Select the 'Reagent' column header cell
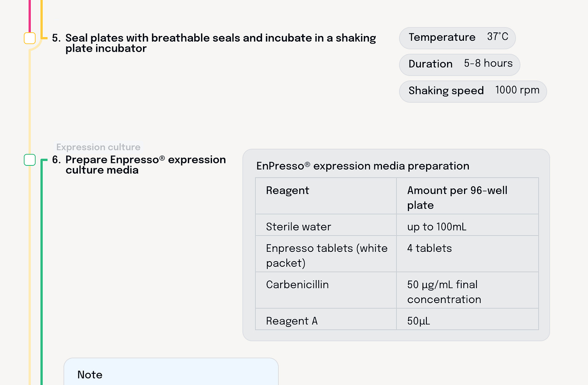588x385 pixels. click(x=326, y=196)
